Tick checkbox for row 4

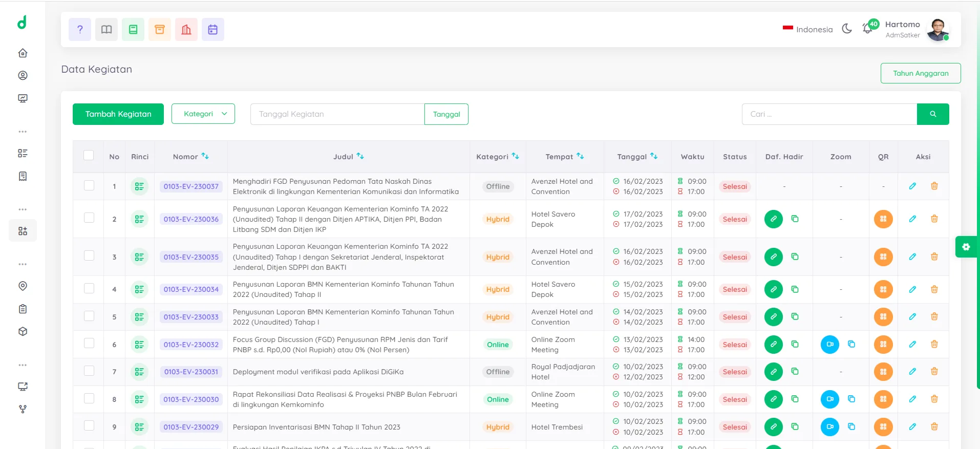click(89, 288)
